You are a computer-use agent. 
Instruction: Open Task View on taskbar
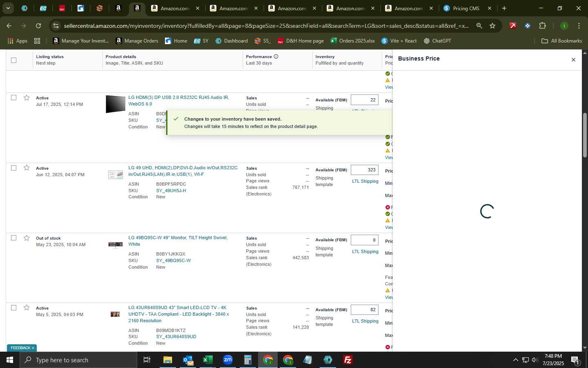pyautogui.click(x=147, y=360)
